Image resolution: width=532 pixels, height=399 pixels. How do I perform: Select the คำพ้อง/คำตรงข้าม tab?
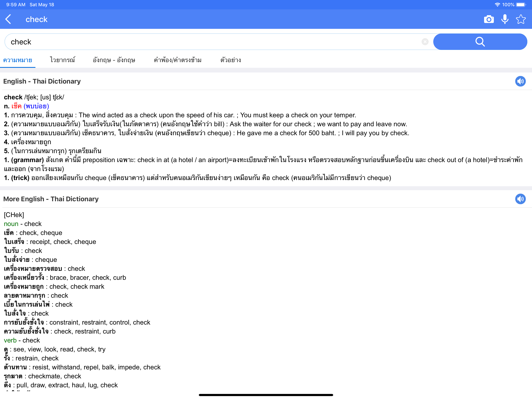pos(178,60)
